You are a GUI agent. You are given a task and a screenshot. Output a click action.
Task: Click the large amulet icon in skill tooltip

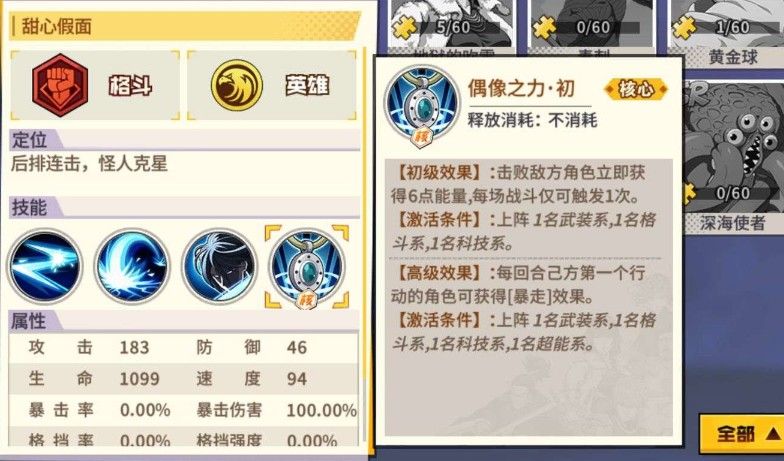point(422,104)
